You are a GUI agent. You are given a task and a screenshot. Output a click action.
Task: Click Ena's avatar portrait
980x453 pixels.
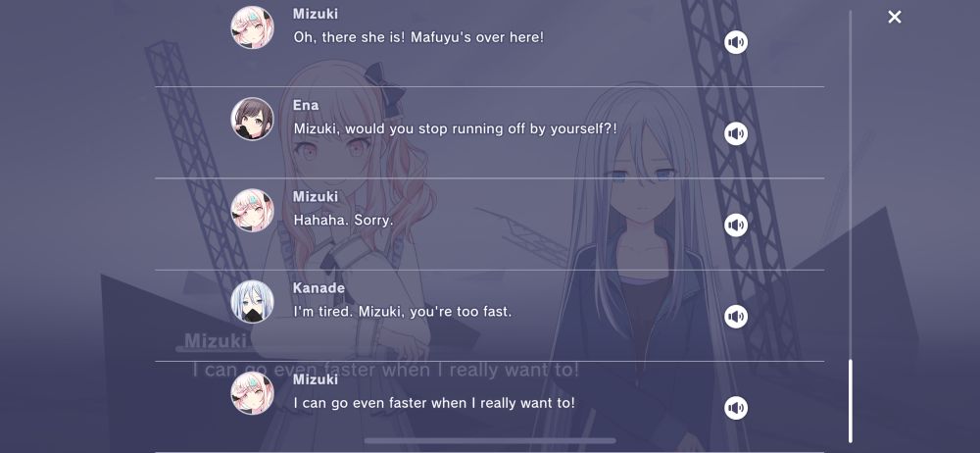253,119
